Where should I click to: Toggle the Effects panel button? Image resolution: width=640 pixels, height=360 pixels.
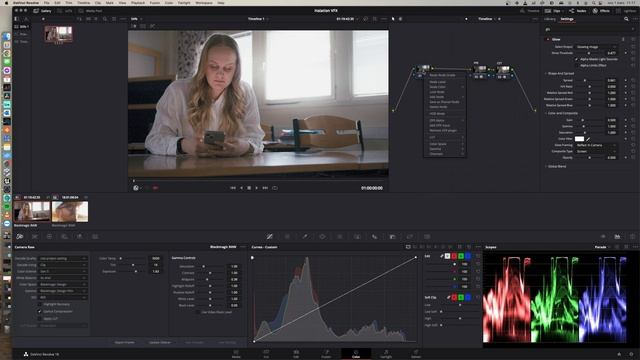[x=601, y=11]
